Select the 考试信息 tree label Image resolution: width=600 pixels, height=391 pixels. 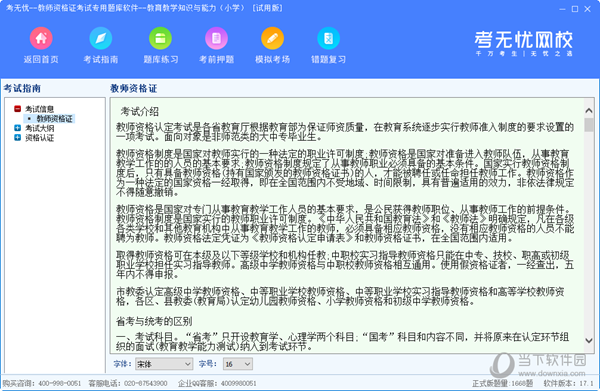tap(39, 109)
